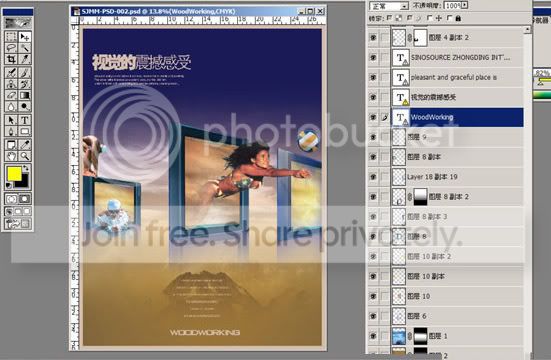Select the Crop tool
The image size is (551, 360).
point(11,59)
